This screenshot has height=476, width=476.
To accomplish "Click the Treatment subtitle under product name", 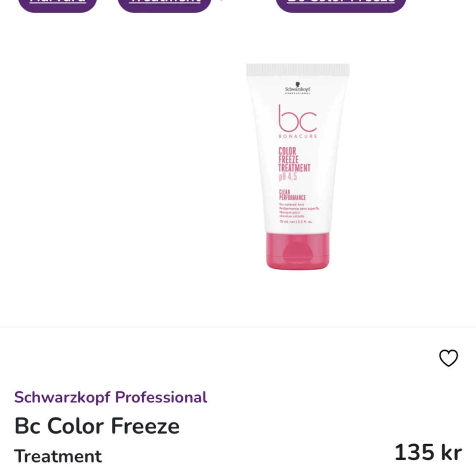I will pos(58,456).
